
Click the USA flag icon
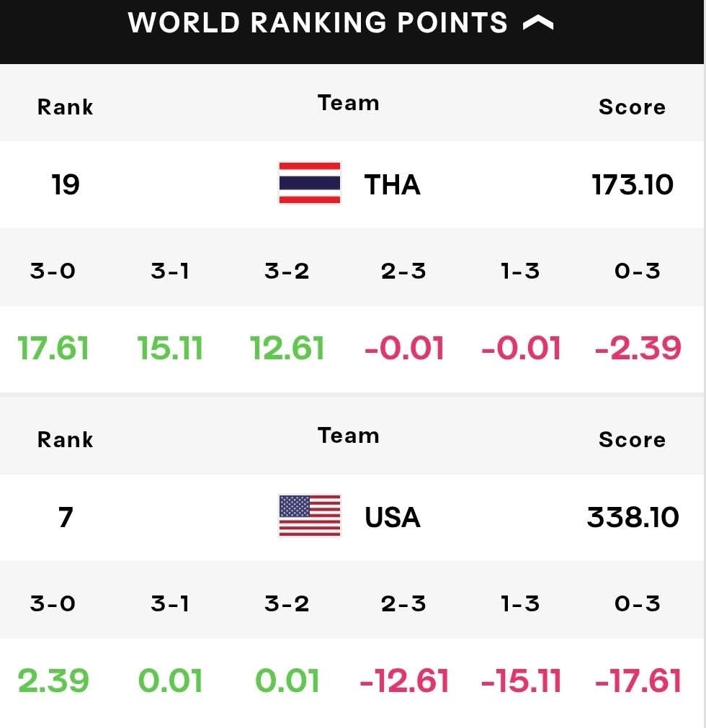[310, 516]
